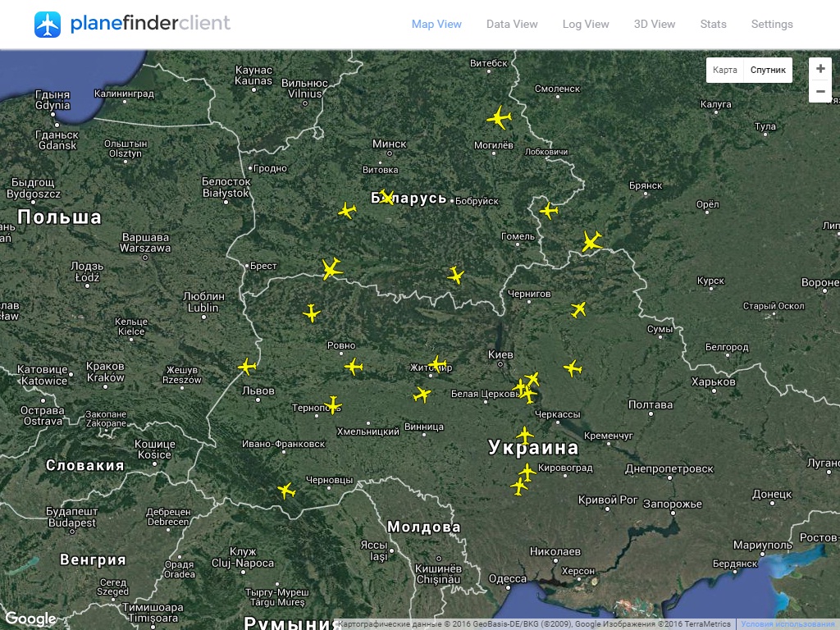840x630 pixels.
Task: Open the Data View tab
Action: pos(512,24)
